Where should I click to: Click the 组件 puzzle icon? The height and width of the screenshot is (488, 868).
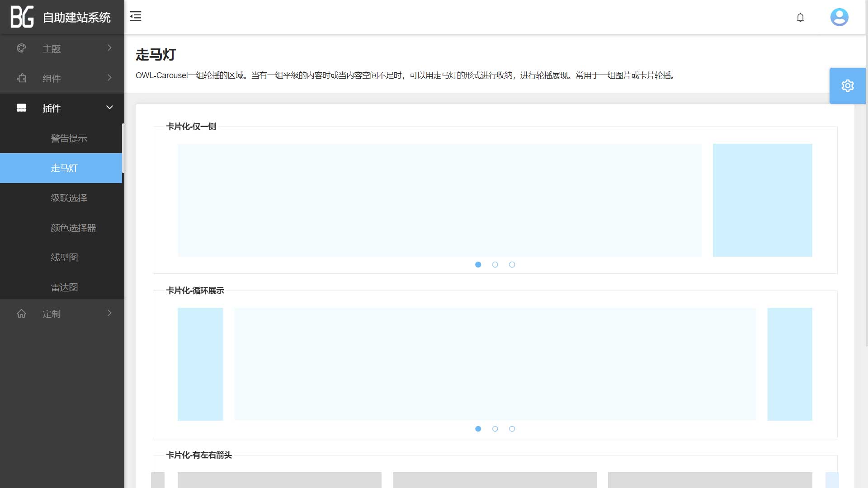click(21, 78)
